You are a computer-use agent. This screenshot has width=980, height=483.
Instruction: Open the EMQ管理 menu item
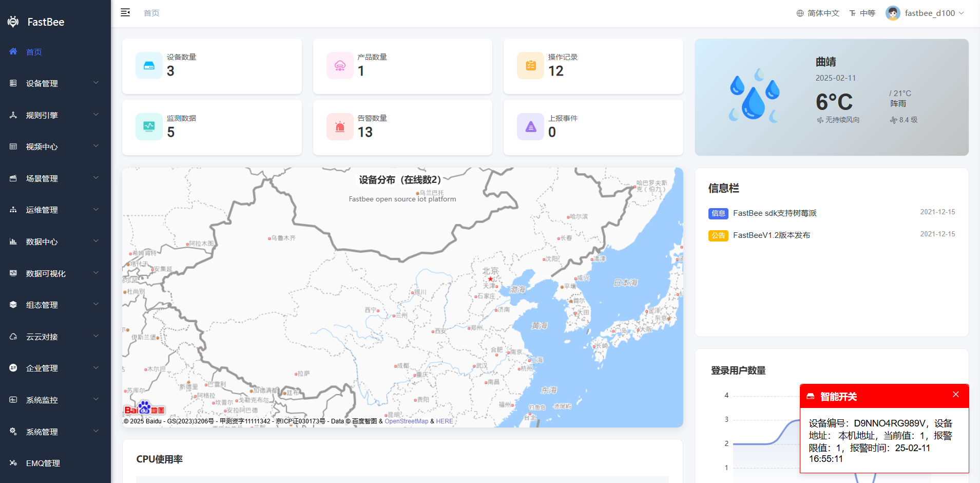pos(55,463)
